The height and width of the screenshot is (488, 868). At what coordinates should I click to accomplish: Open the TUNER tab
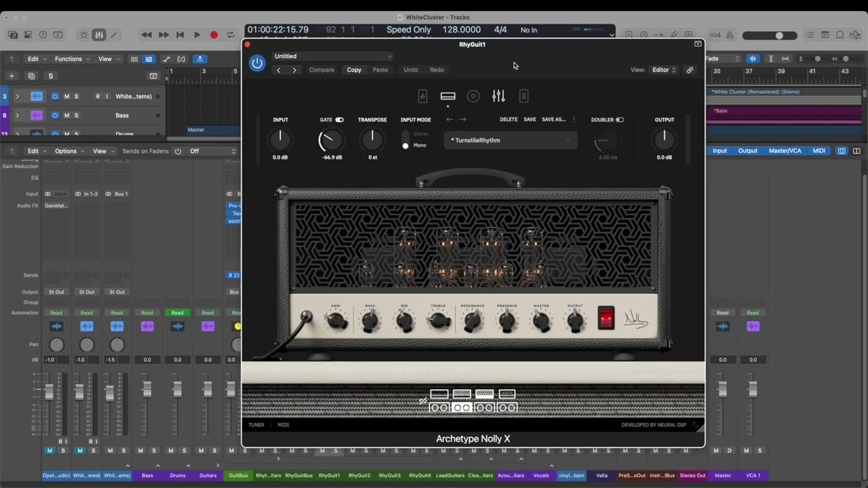(256, 425)
